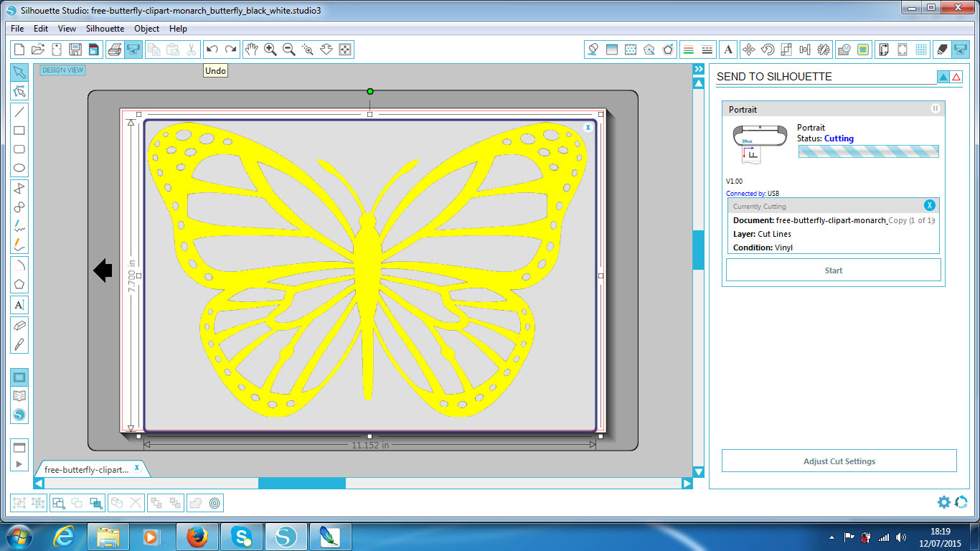Open the Scale panel
980x551 pixels.
point(786,50)
